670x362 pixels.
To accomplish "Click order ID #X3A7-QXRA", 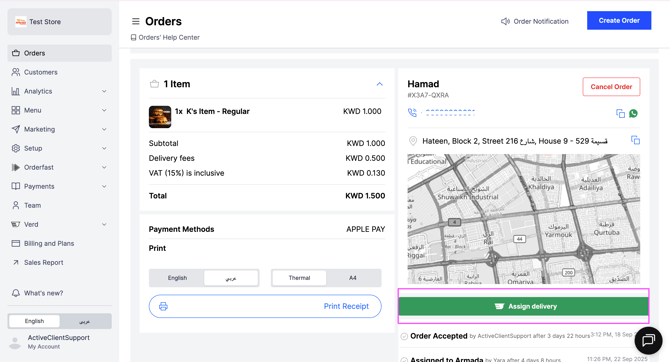I will [428, 95].
